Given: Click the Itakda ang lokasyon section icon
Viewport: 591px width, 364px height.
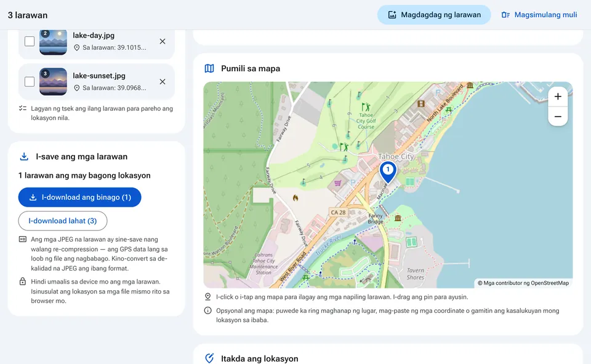Looking at the screenshot, I should (209, 358).
